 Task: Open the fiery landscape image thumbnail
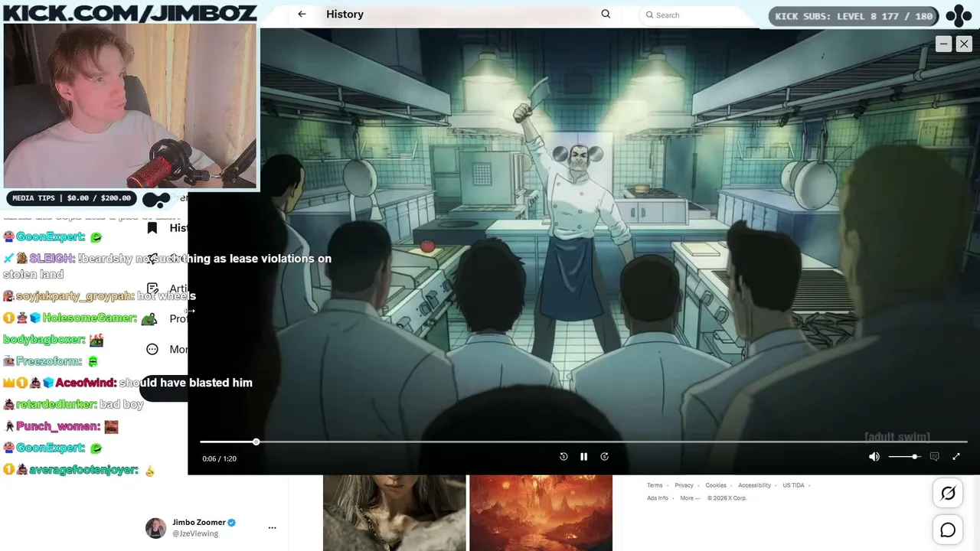coord(541,513)
